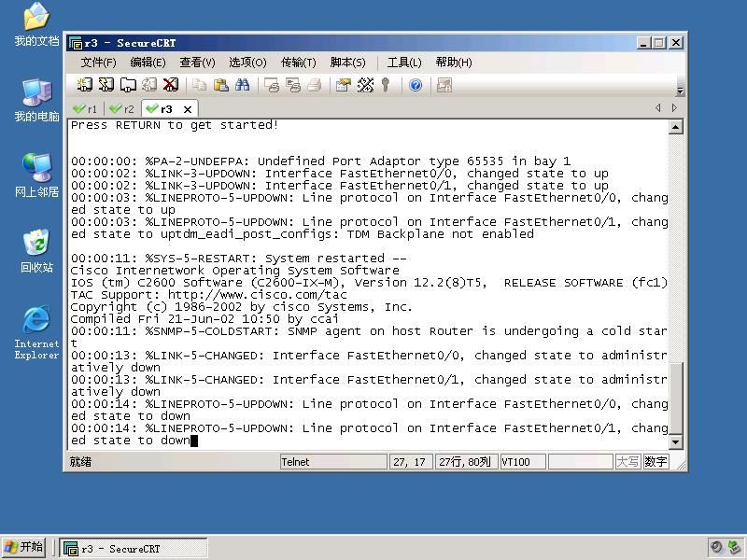Click the Telnet status bar entry

tap(333, 461)
